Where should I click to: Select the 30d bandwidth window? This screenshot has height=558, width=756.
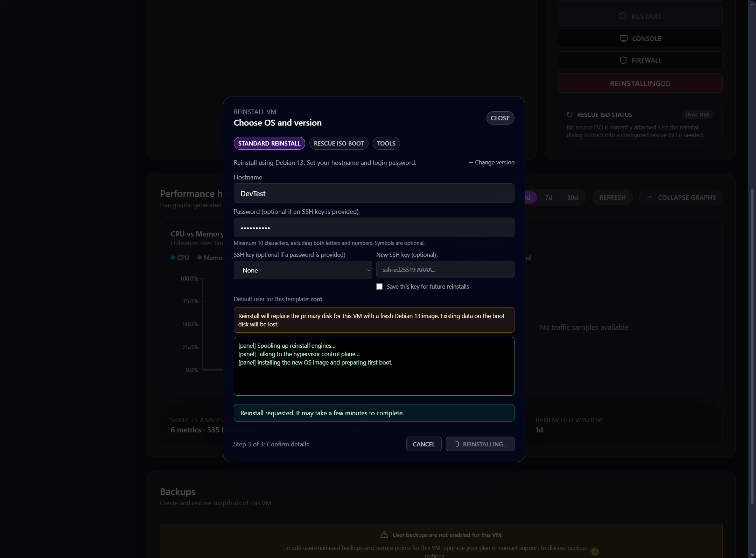click(572, 197)
